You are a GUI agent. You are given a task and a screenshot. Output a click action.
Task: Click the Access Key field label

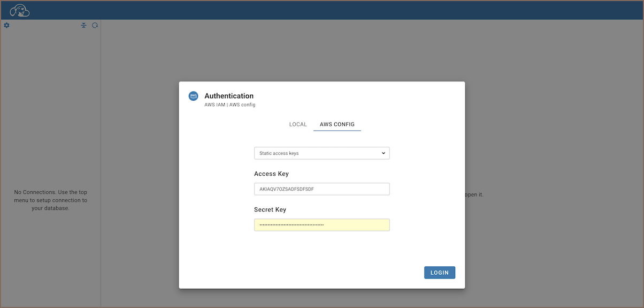[x=271, y=174]
